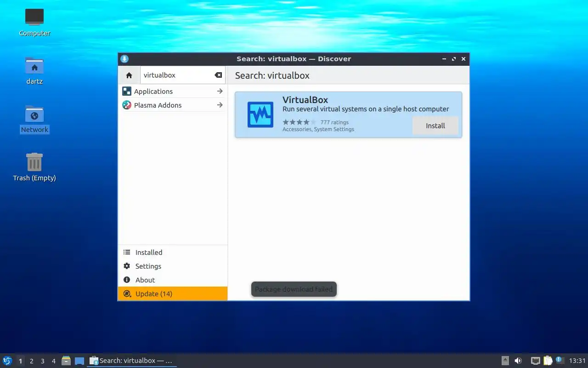Click the 777 ratings text

click(334, 122)
